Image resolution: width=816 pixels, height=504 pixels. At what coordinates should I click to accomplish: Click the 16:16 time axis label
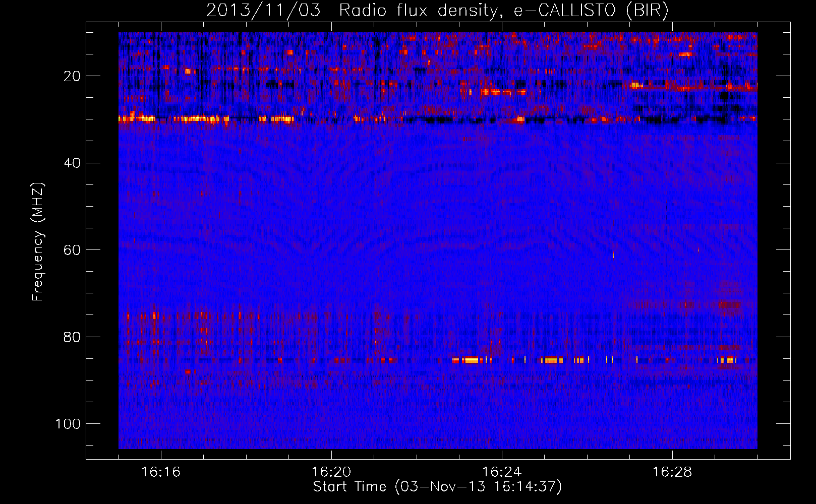[161, 472]
